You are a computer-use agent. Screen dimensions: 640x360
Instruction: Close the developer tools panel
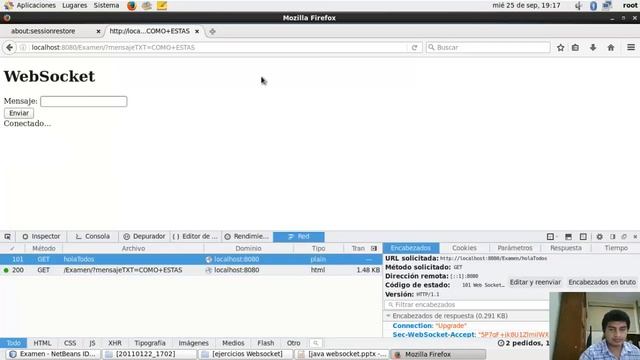pos(635,236)
